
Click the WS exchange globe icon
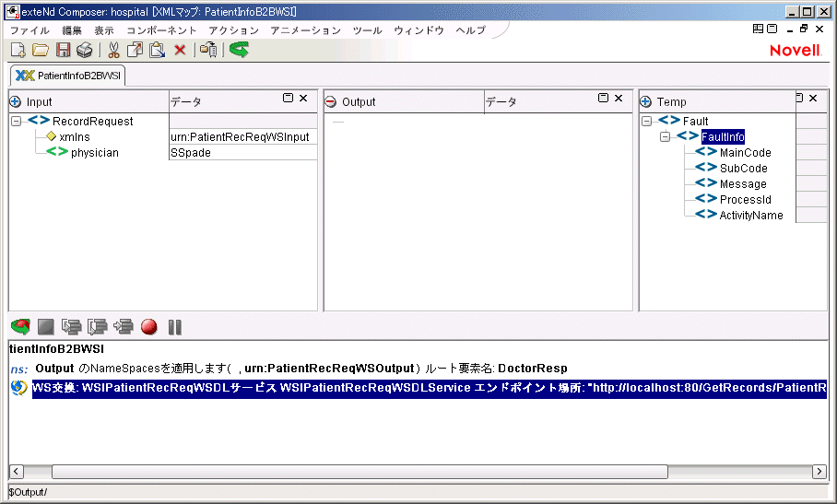point(18,388)
